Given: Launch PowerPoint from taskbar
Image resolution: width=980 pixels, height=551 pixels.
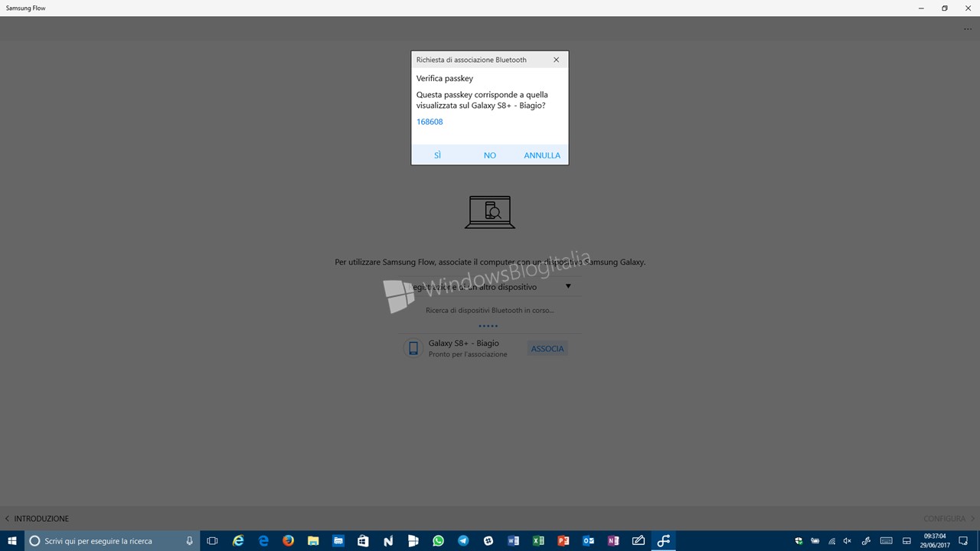Looking at the screenshot, I should [x=563, y=541].
